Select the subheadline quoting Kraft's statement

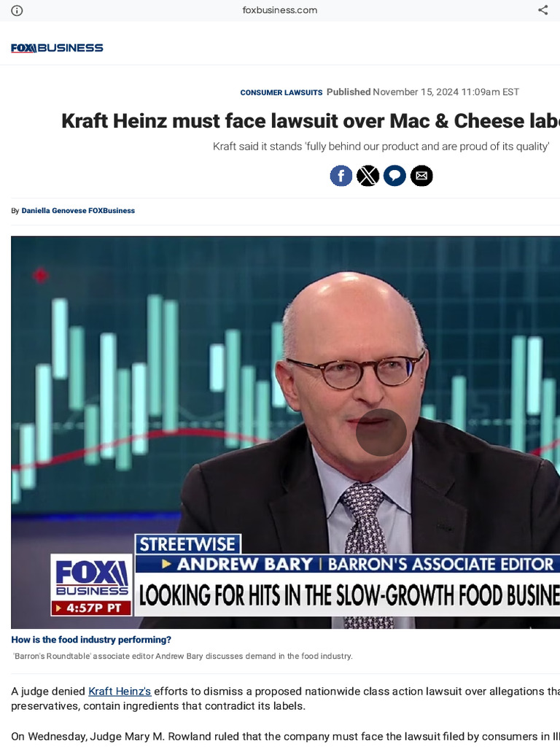(x=381, y=146)
